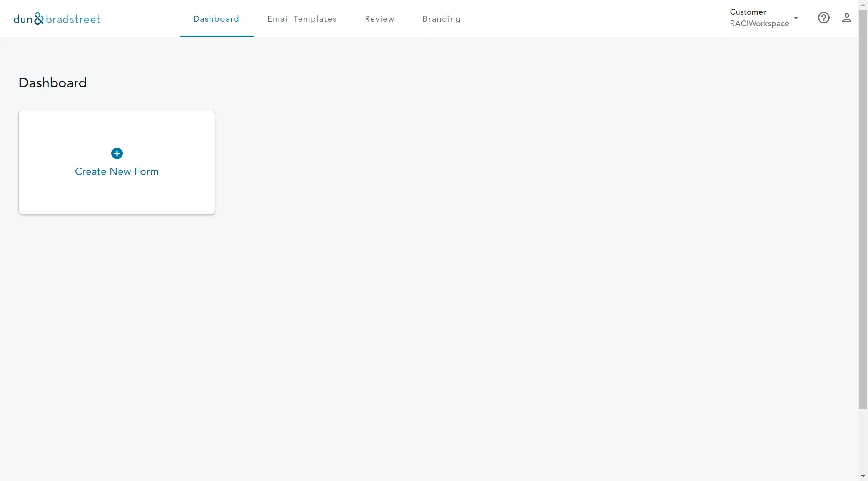Screen dimensions: 868x481
Task: Switch to the Dashboard tab
Action: pyautogui.click(x=216, y=19)
